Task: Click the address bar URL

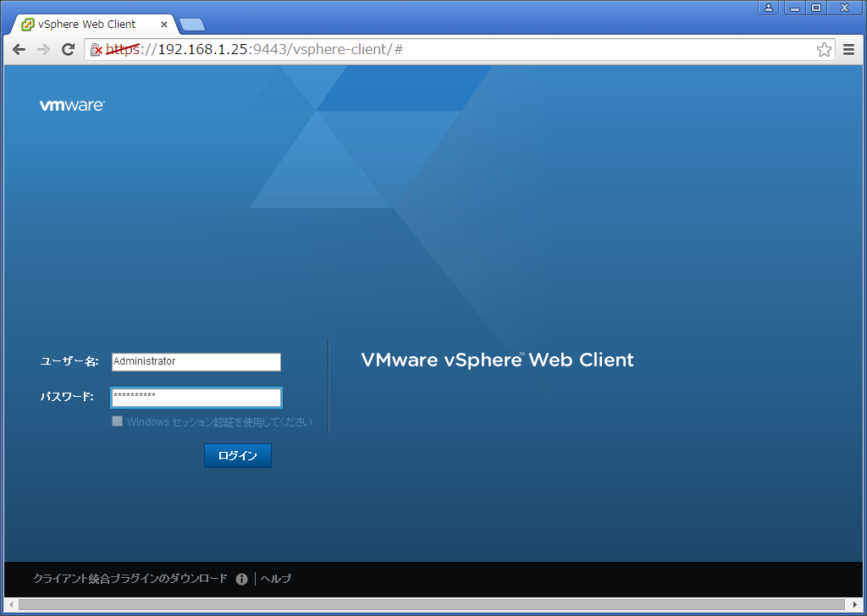Action: pos(254,50)
